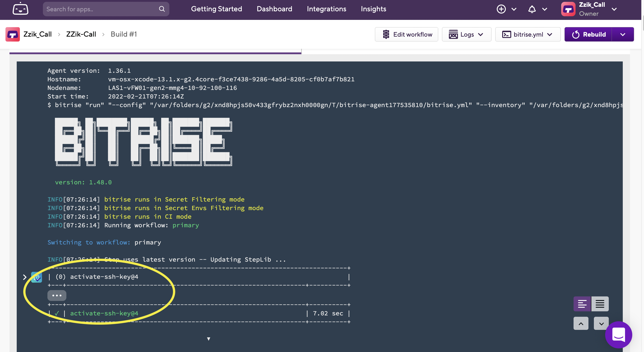Toggle the wrapped log lines view
The image size is (644, 352).
click(x=582, y=304)
